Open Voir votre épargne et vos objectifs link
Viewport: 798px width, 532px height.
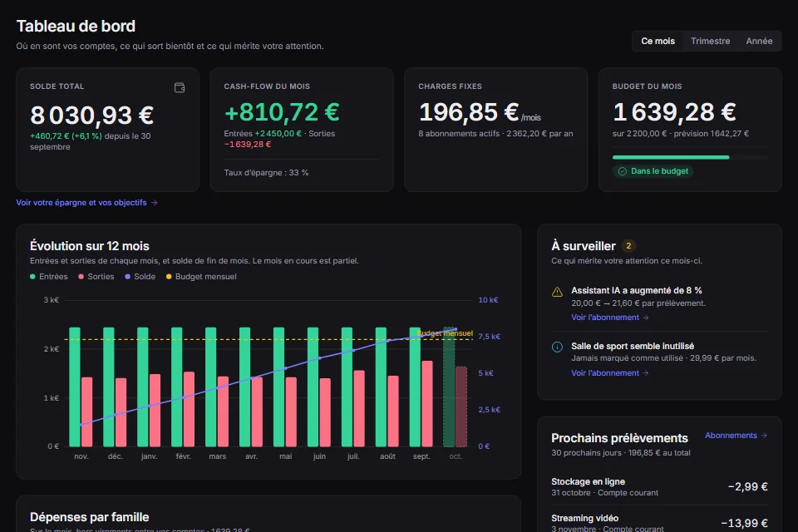coord(87,203)
